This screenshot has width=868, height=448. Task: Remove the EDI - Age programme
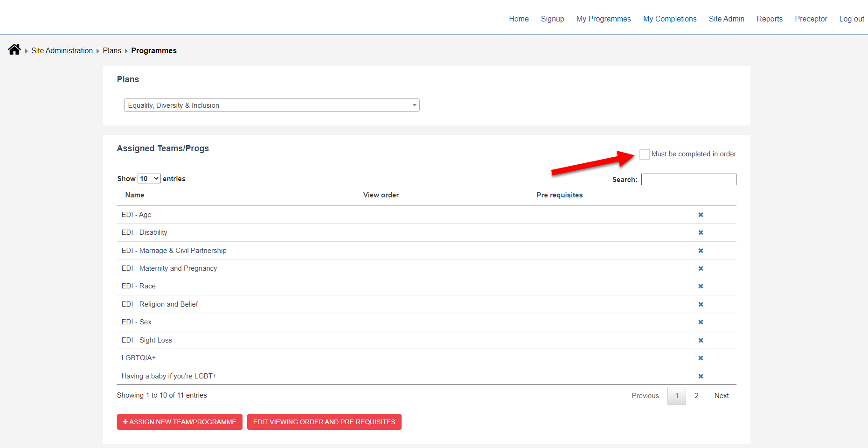701,215
